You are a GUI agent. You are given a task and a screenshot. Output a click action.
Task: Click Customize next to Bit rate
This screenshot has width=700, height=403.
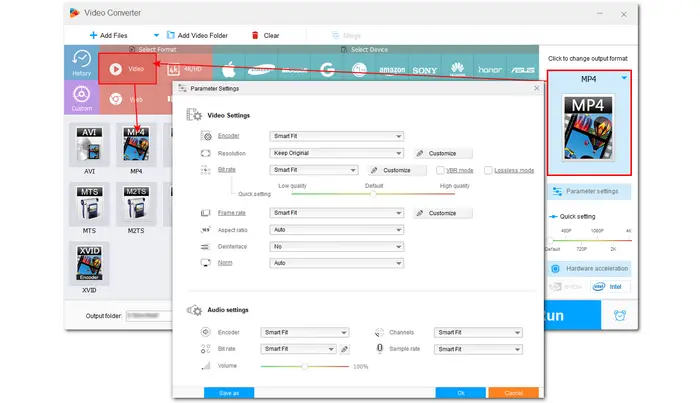pos(397,170)
